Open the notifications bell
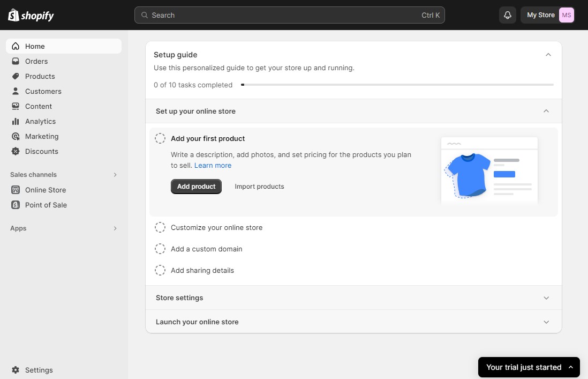Screen dimensions: 588x379 (x=508, y=15)
